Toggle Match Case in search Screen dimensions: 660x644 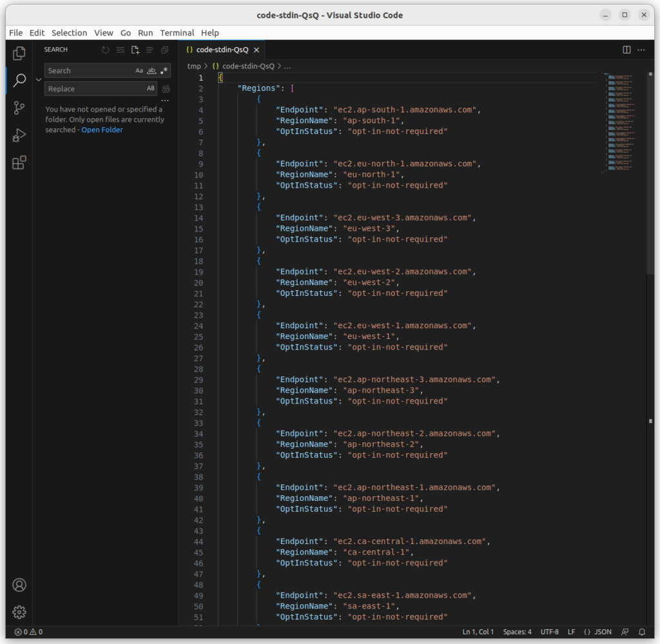point(139,70)
